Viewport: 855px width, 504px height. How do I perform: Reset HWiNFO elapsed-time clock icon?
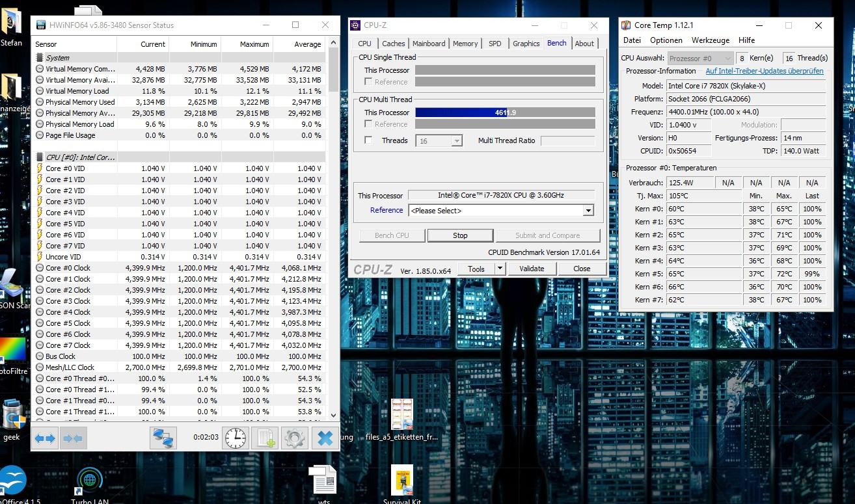point(235,439)
